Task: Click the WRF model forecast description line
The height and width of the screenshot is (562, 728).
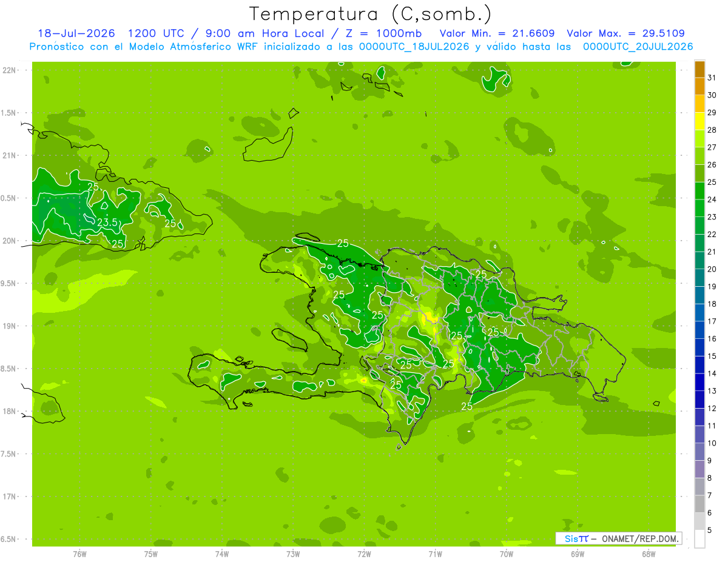Action: click(x=361, y=47)
